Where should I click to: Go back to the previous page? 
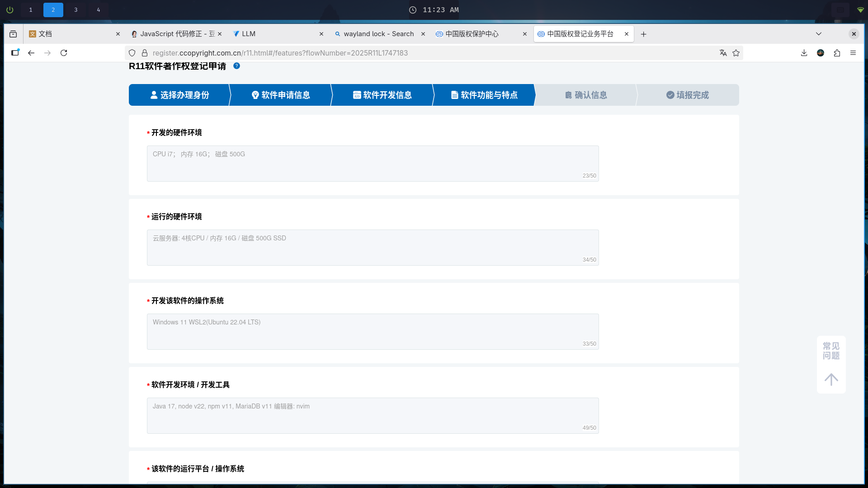[x=31, y=53]
